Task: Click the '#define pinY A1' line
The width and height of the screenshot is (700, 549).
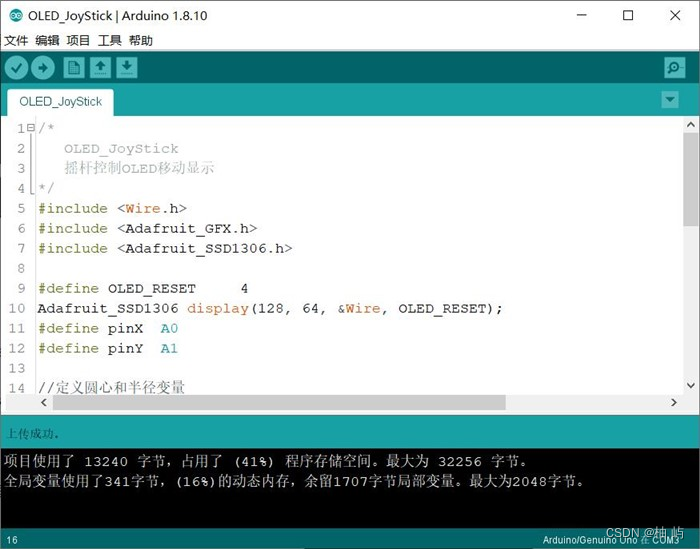Action: pos(108,349)
